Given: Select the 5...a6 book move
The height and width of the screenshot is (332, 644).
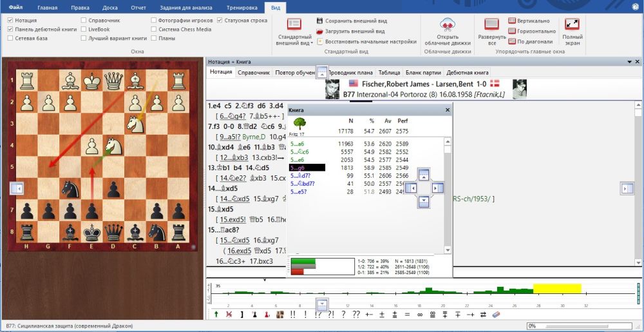Looking at the screenshot, I should click(296, 144).
